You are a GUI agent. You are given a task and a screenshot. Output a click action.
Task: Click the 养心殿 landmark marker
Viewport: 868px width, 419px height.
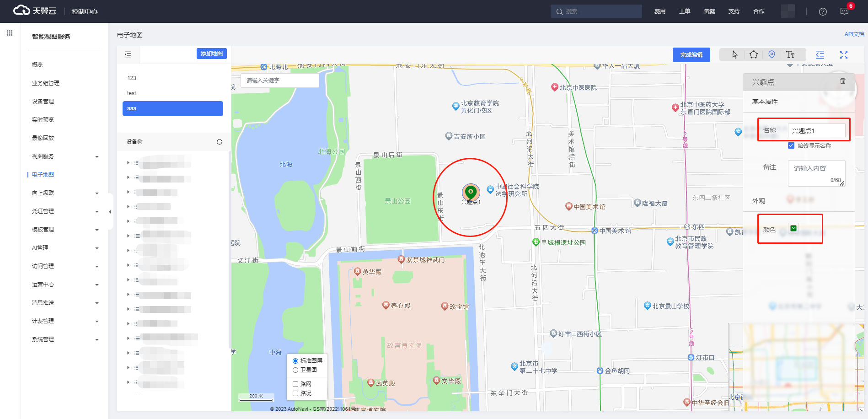click(386, 305)
